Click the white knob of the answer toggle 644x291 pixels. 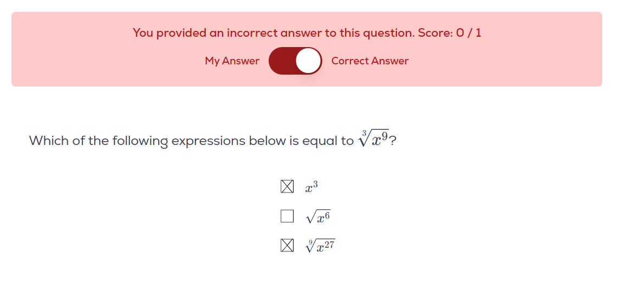click(x=309, y=61)
